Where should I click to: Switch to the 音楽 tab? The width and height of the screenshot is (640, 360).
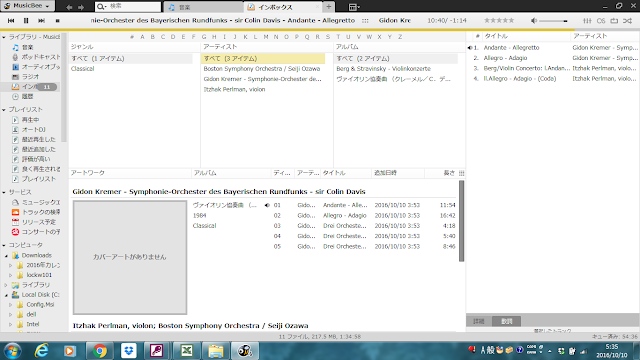point(203,7)
